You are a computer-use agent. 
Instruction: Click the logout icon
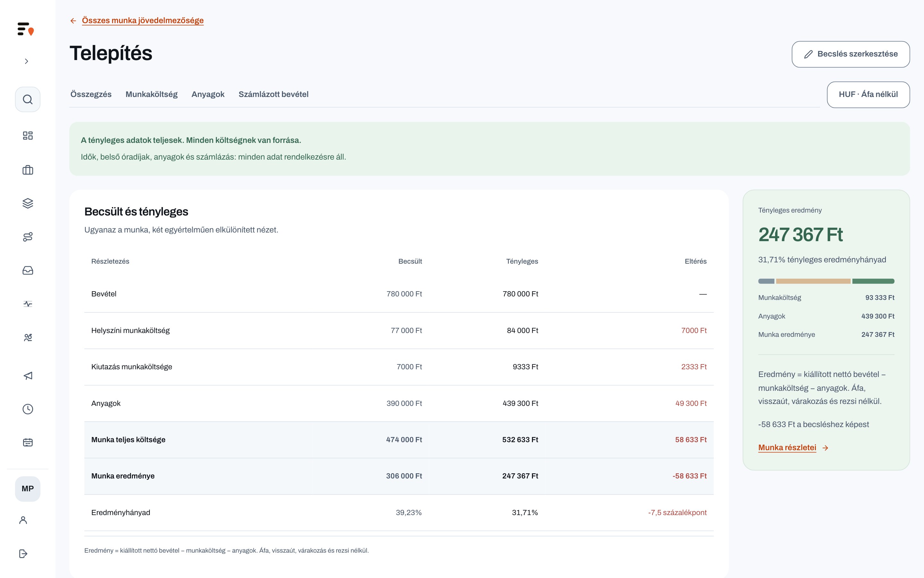click(23, 554)
